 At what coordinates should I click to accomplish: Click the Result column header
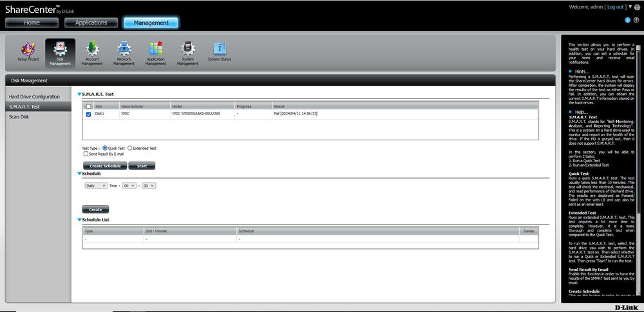pyautogui.click(x=405, y=106)
